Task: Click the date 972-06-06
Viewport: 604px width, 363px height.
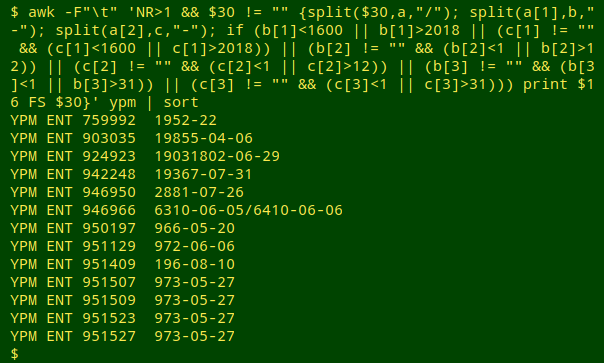Action: (x=195, y=246)
